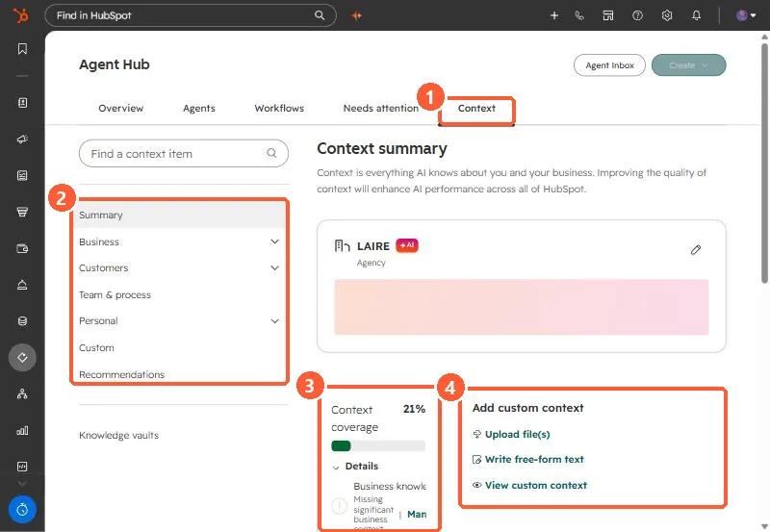Viewport: 770px width, 532px height.
Task: Open the Marketplace storefront icon
Action: (x=608, y=15)
